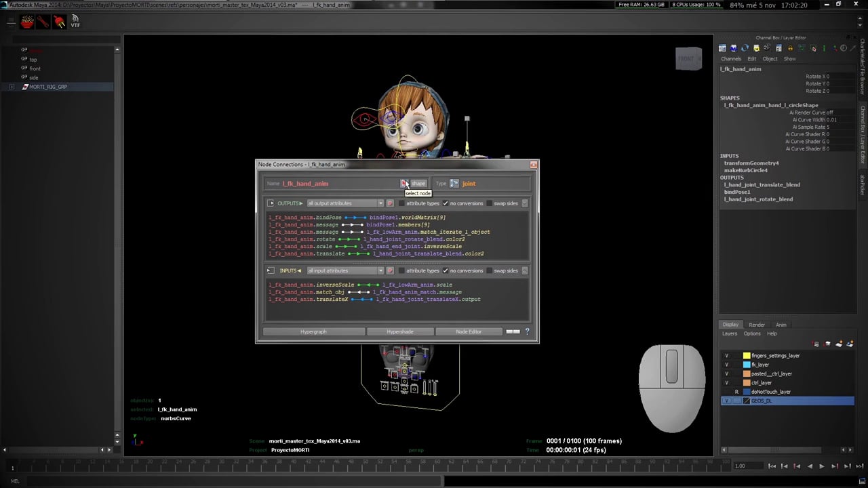868x488 pixels.
Task: Switch to the Anim layer tab
Action: (781, 325)
